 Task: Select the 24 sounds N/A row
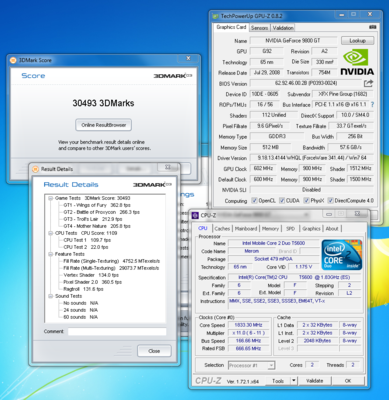pos(81,310)
